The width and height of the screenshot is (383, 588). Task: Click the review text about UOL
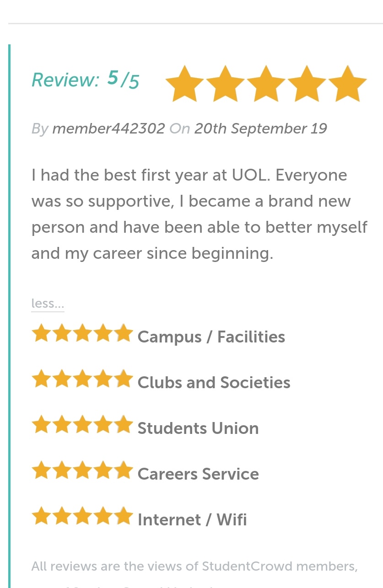[200, 214]
